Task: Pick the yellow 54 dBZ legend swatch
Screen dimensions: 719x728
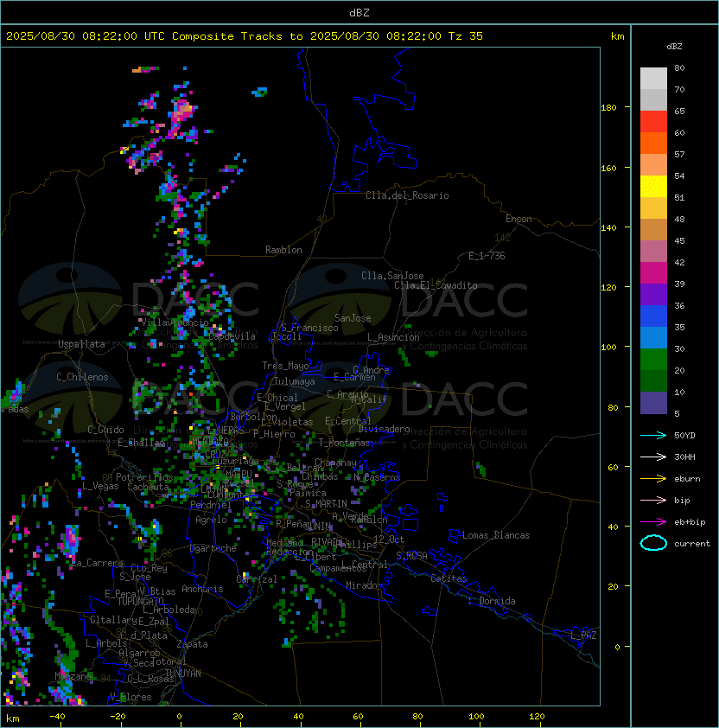Action: coord(653,187)
